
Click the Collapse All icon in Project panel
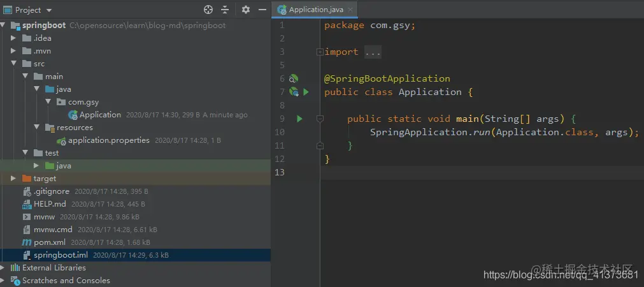[225, 10]
